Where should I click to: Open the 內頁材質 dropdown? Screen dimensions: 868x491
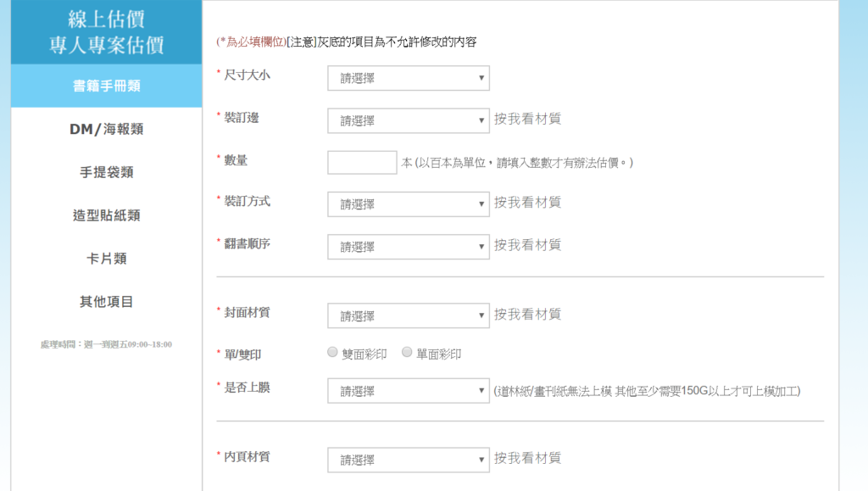point(408,459)
